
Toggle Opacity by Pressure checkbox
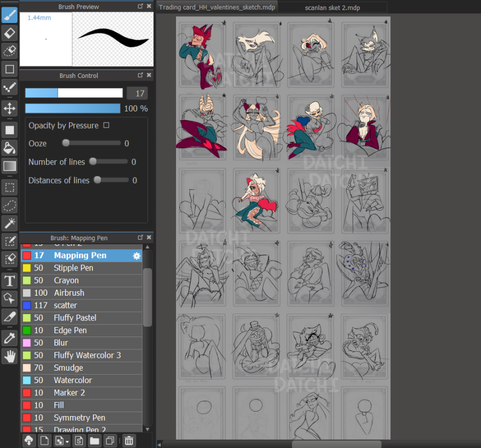106,125
